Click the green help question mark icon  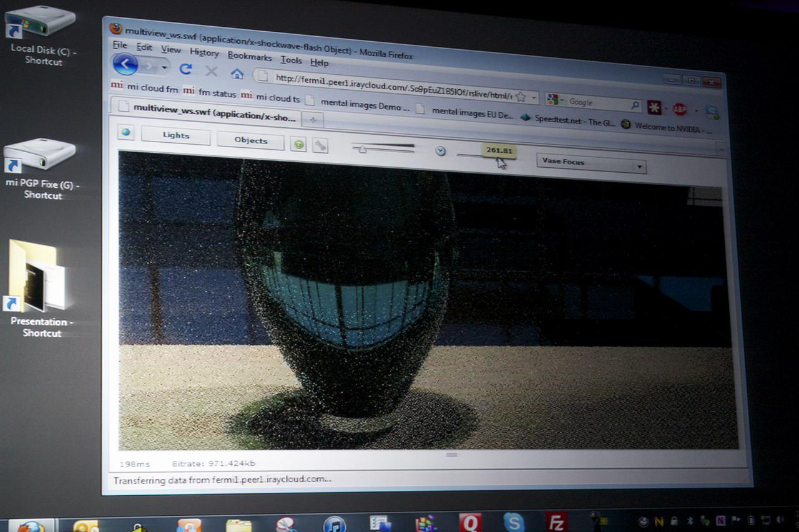pyautogui.click(x=298, y=145)
